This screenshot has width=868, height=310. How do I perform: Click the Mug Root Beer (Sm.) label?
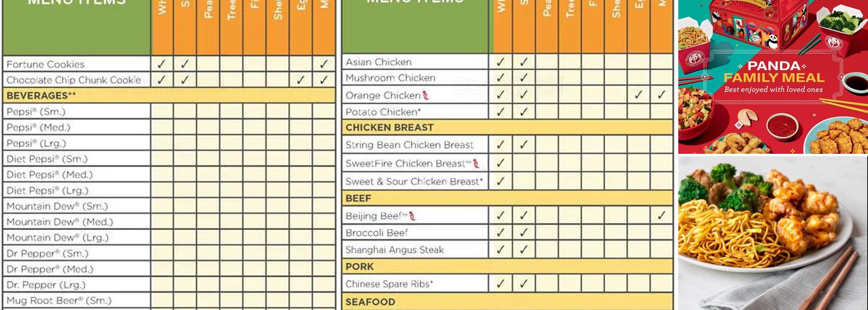58,301
